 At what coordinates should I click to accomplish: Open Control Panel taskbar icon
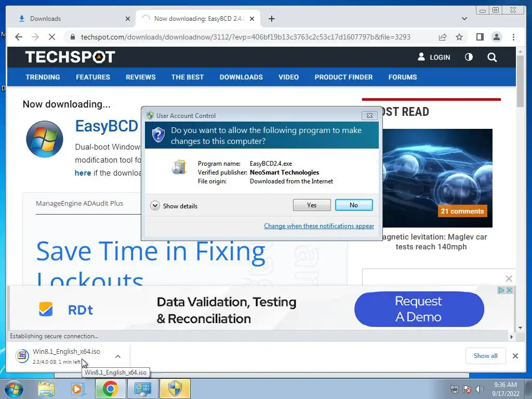click(x=142, y=389)
